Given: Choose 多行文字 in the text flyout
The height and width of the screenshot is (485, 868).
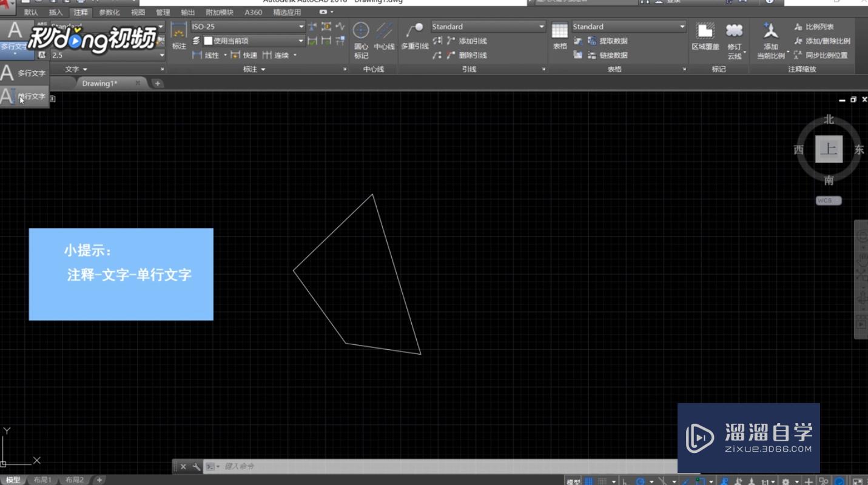Looking at the screenshot, I should [x=24, y=73].
